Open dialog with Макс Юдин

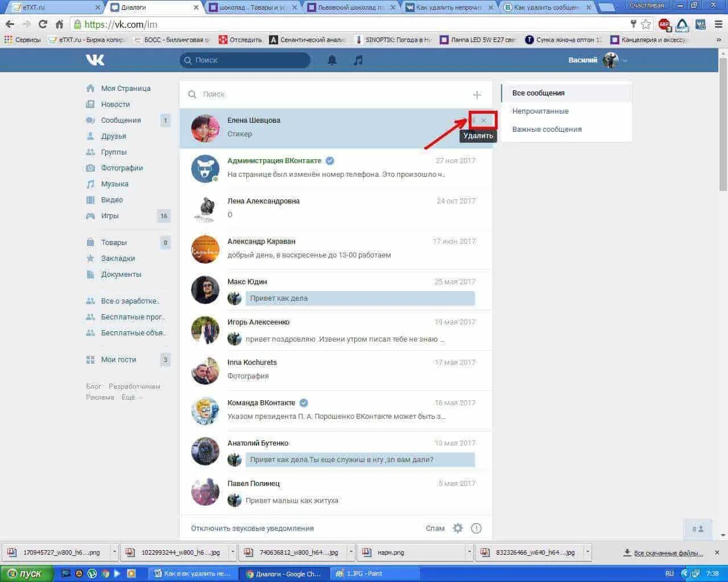[336, 289]
